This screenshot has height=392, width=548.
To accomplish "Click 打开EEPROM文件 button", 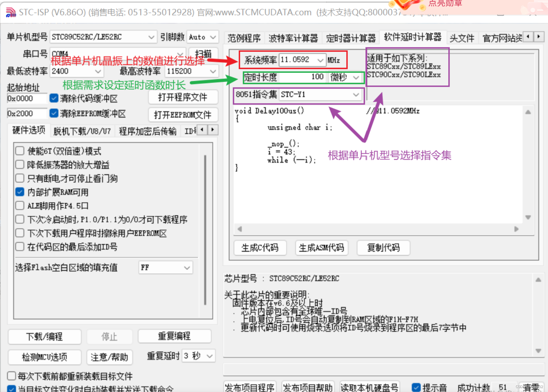I will point(183,115).
